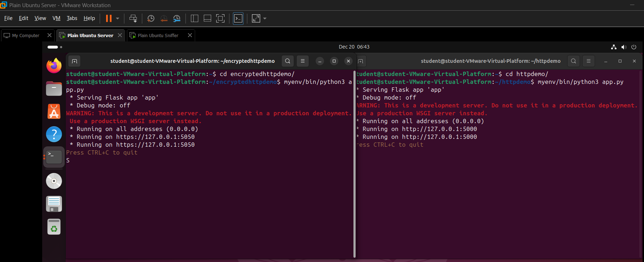The height and width of the screenshot is (262, 644).
Task: Open the power options dropdown arrow
Action: (x=118, y=19)
